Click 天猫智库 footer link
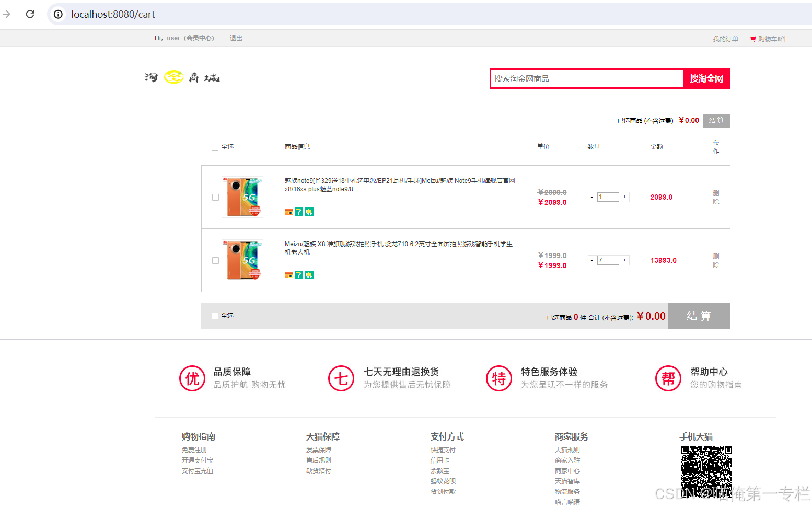This screenshot has height=508, width=812. coord(567,481)
